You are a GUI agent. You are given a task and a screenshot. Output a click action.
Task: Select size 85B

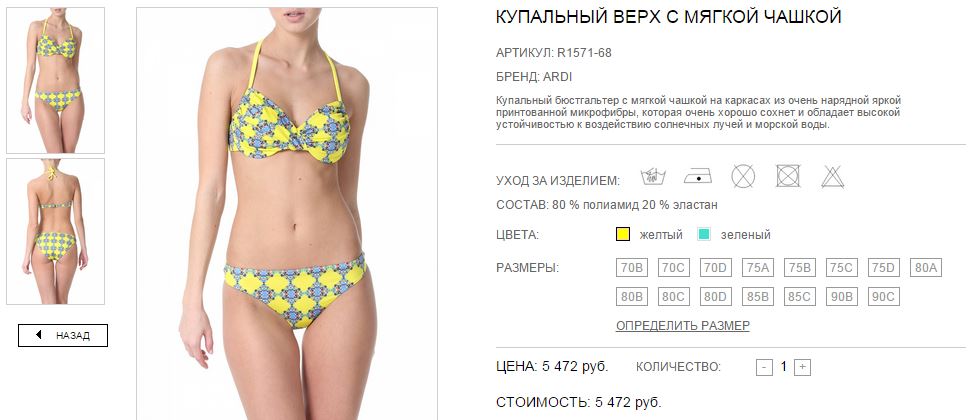(758, 297)
